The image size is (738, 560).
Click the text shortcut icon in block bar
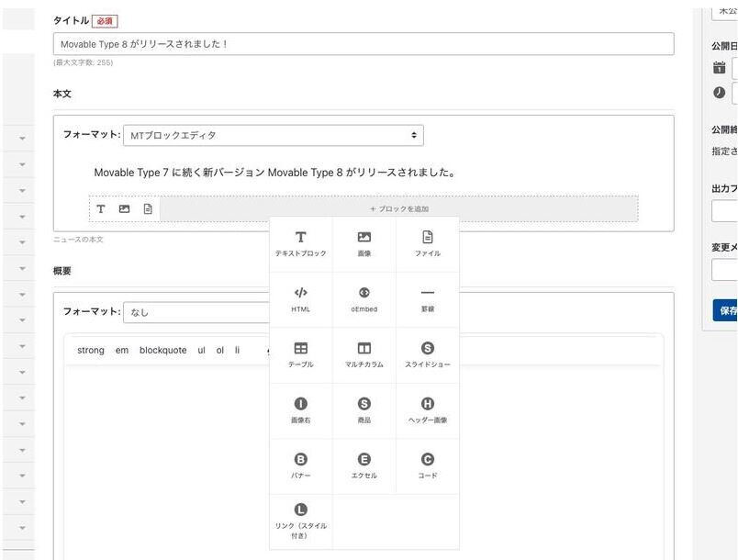point(101,209)
